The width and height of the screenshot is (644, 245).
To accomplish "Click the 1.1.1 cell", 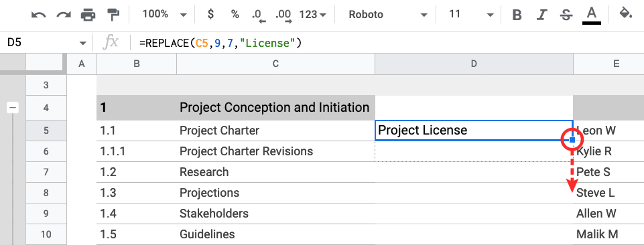I will point(137,151).
